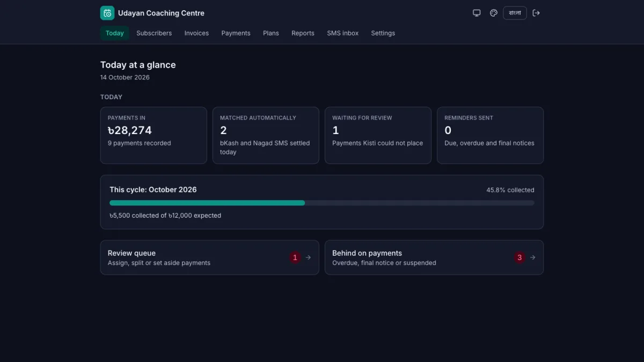Click the red badge showing 1
This screenshot has width=644, height=362.
click(x=295, y=257)
